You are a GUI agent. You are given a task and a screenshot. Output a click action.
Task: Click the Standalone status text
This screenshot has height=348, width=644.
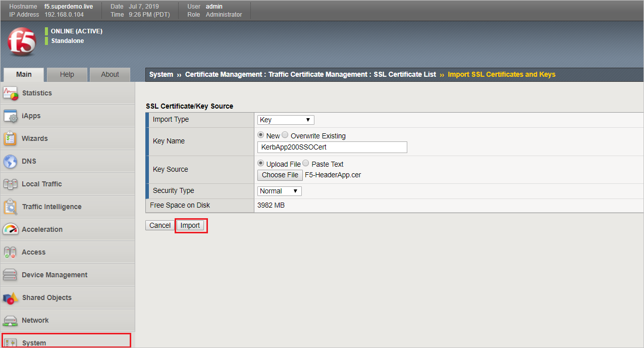point(68,40)
